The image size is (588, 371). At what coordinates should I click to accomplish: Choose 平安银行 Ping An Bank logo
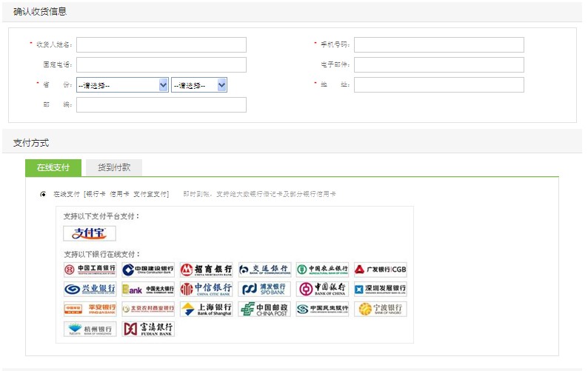coord(90,309)
